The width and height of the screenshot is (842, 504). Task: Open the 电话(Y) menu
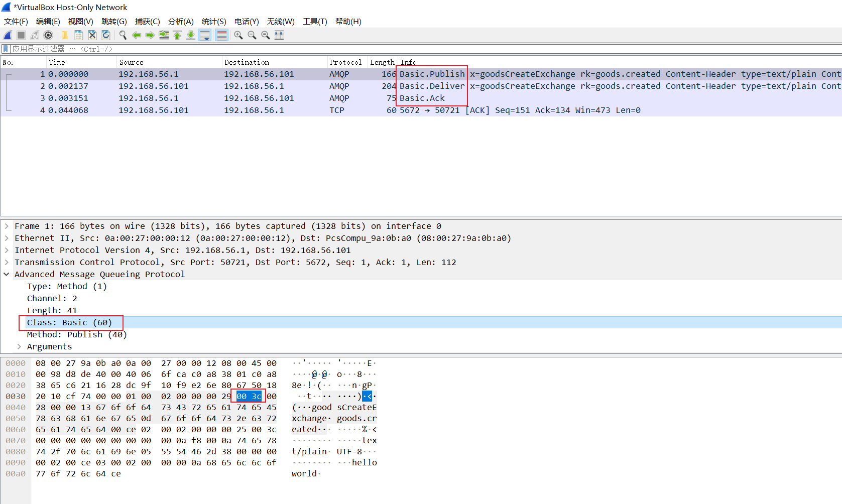coord(247,21)
